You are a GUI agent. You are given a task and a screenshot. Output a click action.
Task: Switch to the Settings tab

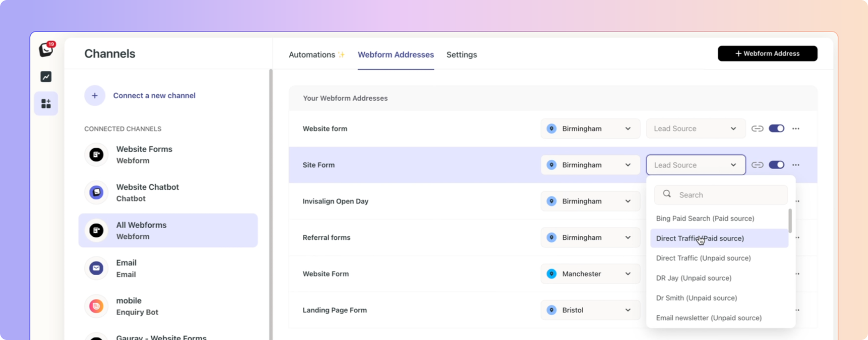(461, 55)
